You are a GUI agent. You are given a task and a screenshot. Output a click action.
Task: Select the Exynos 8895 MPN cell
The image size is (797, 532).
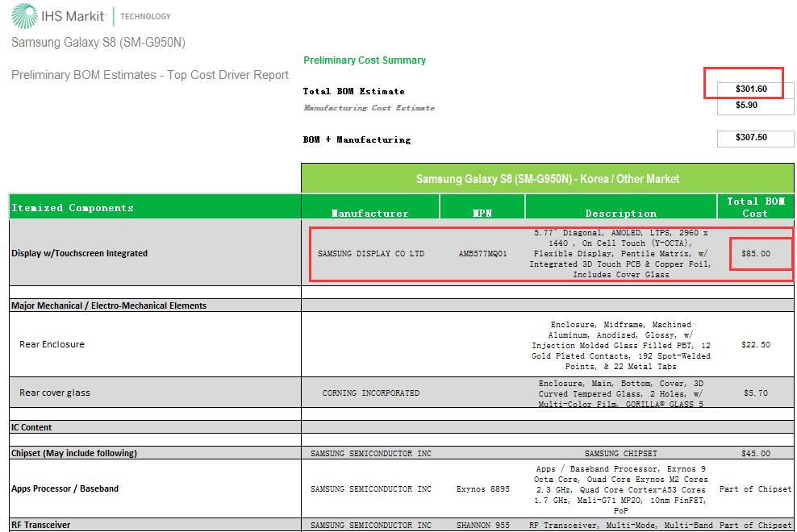482,489
